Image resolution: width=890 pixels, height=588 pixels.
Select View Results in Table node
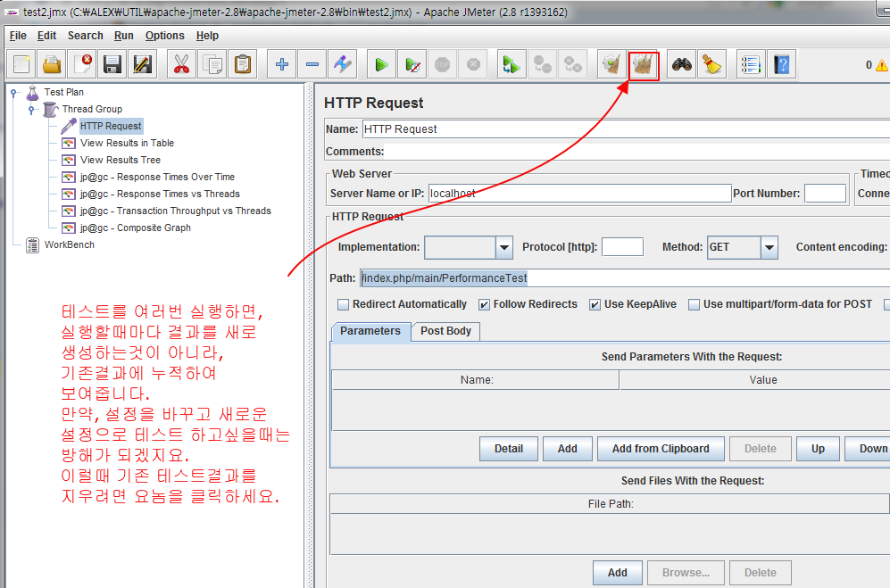127,143
